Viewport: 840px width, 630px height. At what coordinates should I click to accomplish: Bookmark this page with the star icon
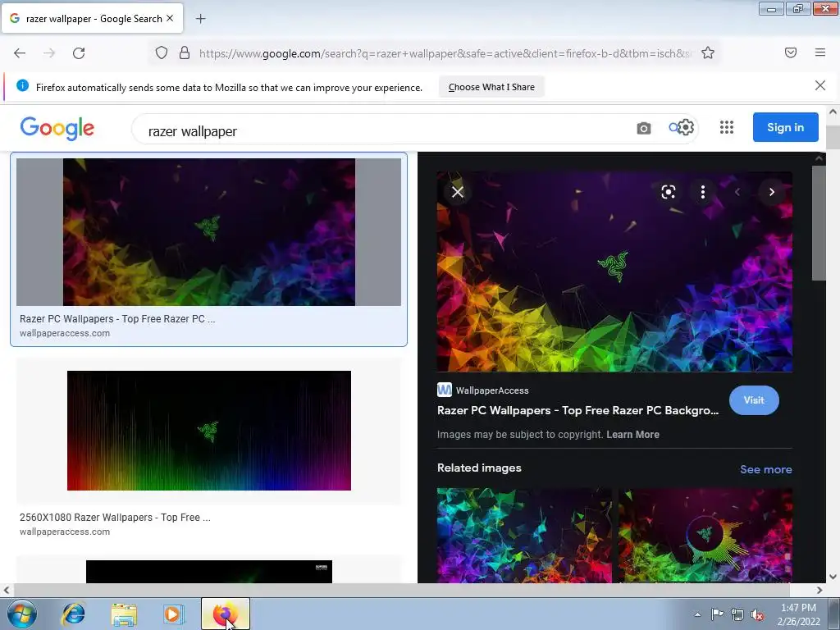click(x=708, y=53)
